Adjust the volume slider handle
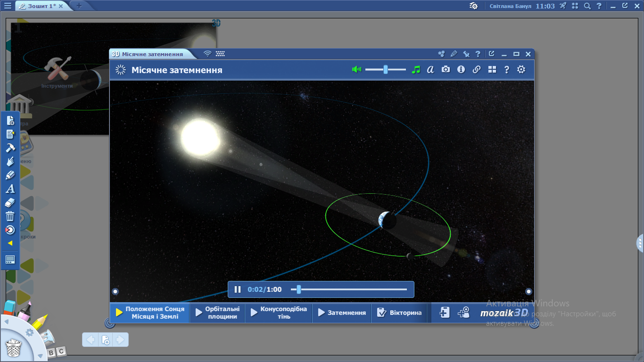The height and width of the screenshot is (362, 644). [386, 69]
